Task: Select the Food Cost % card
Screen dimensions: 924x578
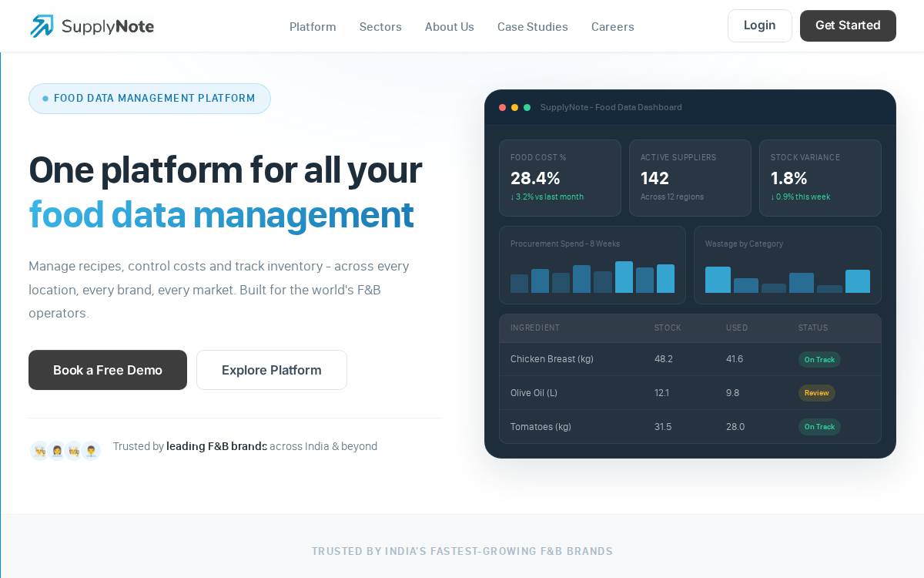Action: coord(560,178)
